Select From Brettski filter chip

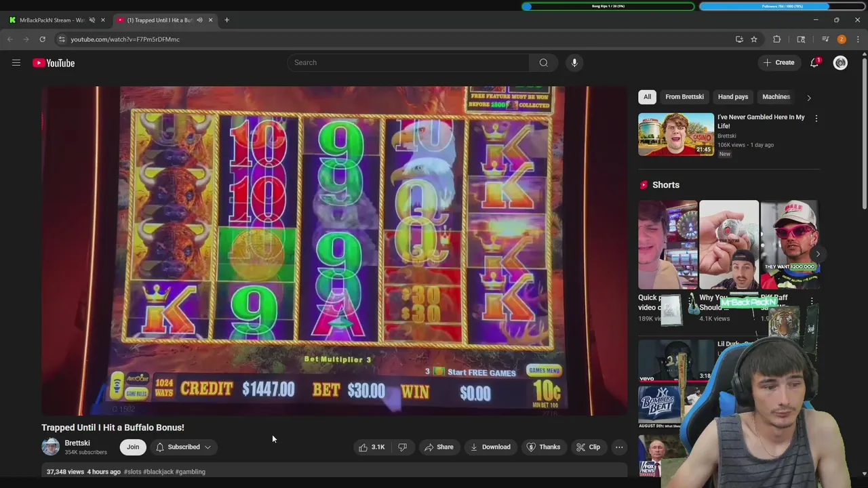coord(684,97)
